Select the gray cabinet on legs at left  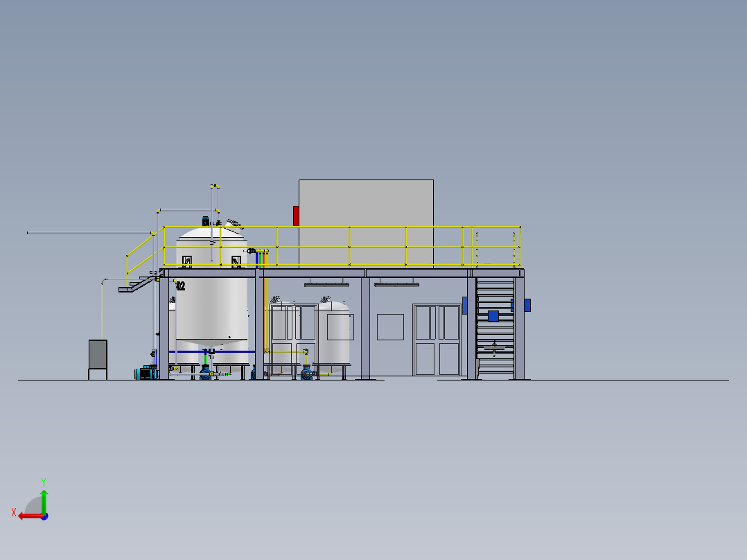[98, 354]
